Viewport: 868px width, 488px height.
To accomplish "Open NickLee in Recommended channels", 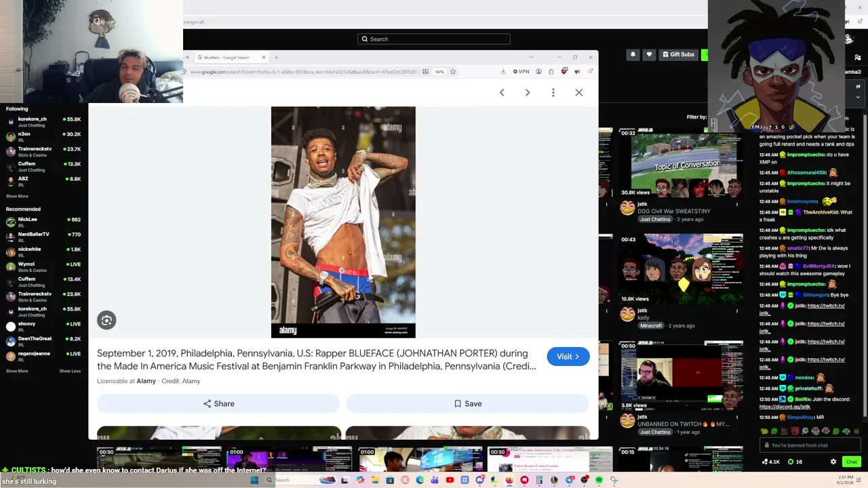I will point(44,222).
